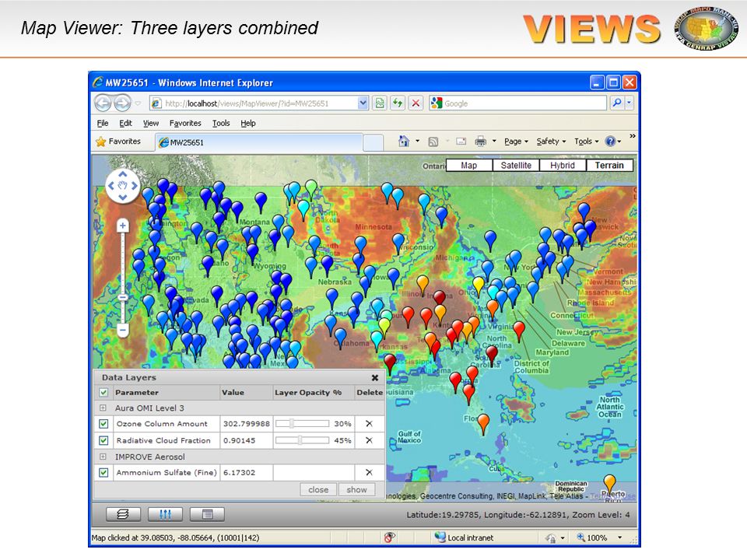The height and width of the screenshot is (560, 747).
Task: Click the Read Mail icon
Action: [461, 142]
